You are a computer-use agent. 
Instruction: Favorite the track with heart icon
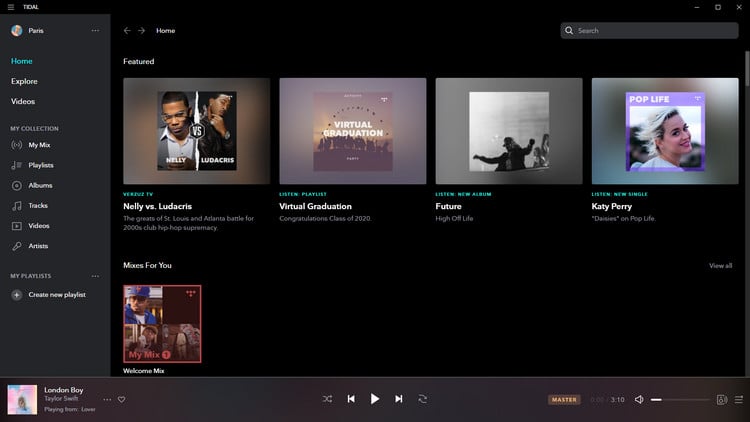[x=121, y=400]
